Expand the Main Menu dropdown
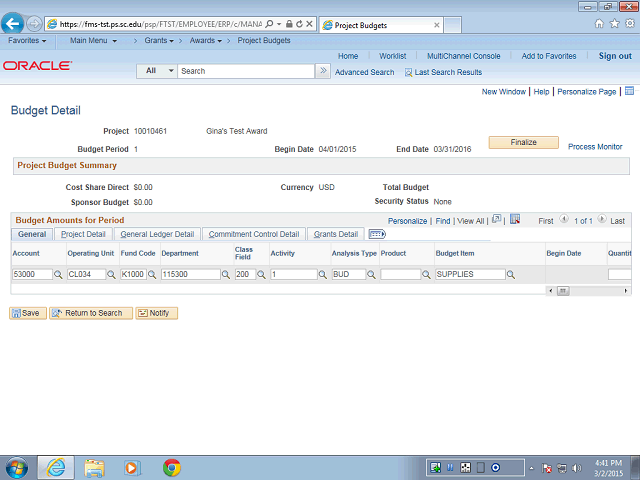Viewport: 640px width, 480px height. pyautogui.click(x=93, y=40)
